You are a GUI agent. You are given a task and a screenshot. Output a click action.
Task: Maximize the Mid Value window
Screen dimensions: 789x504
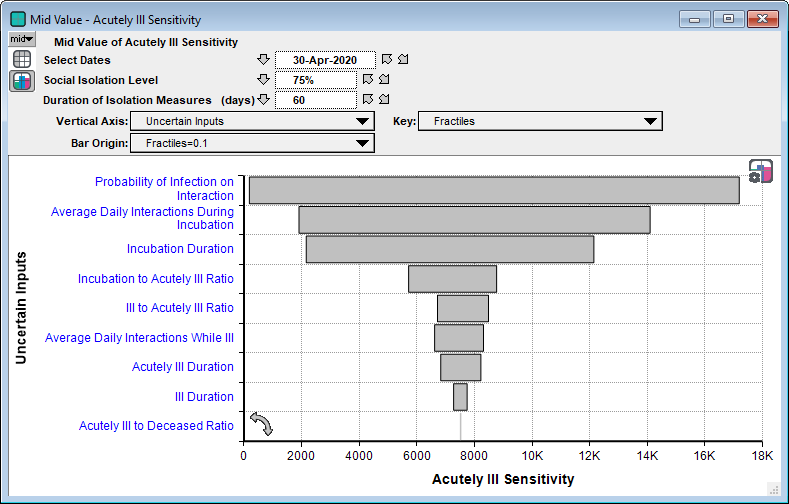point(728,19)
